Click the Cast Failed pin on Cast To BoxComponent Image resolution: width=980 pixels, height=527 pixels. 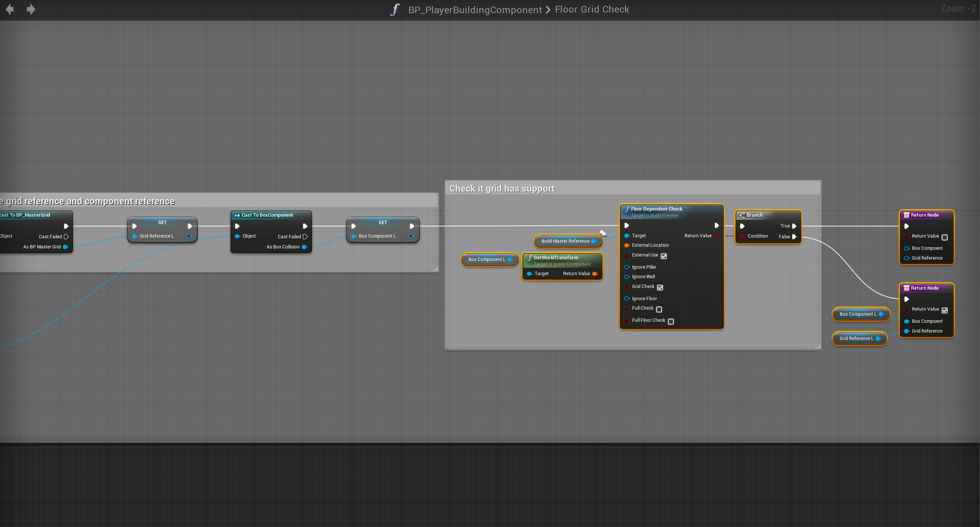[305, 237]
